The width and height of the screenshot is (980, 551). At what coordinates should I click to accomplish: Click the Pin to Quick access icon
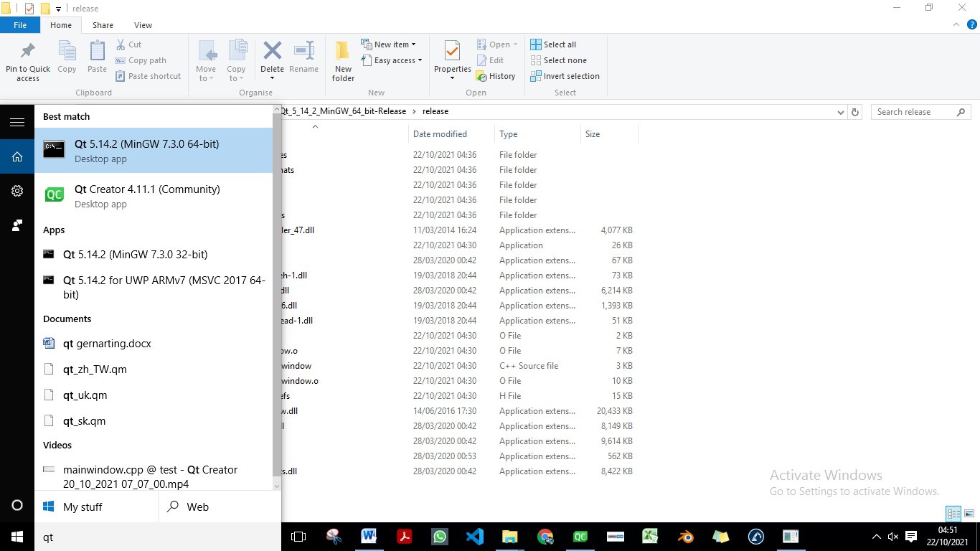click(x=28, y=52)
